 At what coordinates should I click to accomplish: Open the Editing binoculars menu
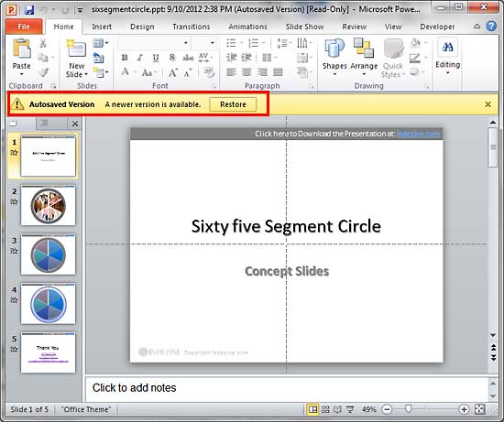447,56
